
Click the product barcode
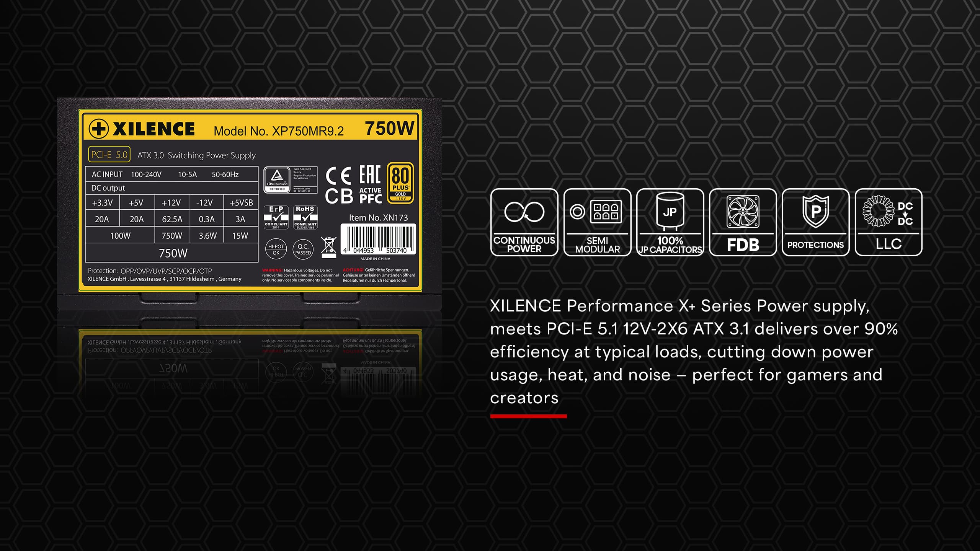click(378, 240)
